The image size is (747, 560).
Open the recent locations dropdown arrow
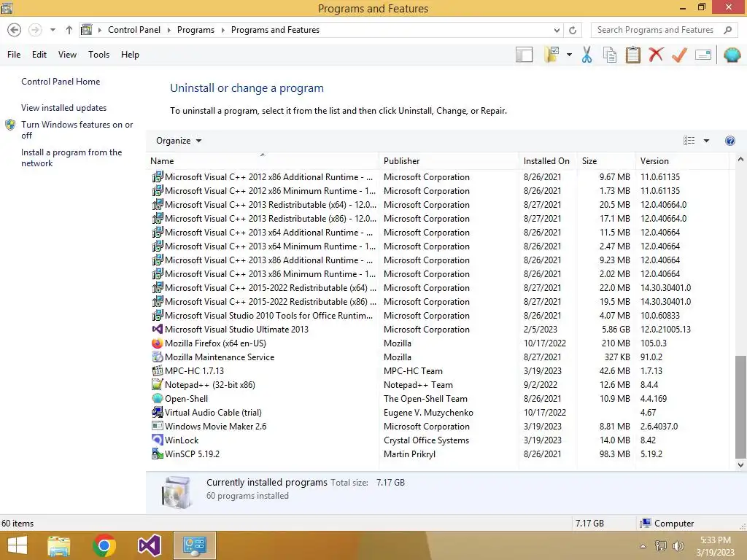pyautogui.click(x=53, y=30)
